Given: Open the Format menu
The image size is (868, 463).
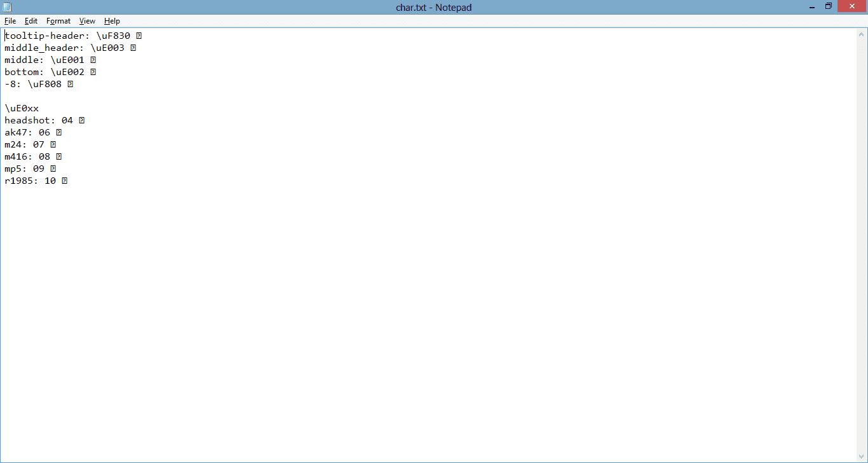Looking at the screenshot, I should 58,21.
